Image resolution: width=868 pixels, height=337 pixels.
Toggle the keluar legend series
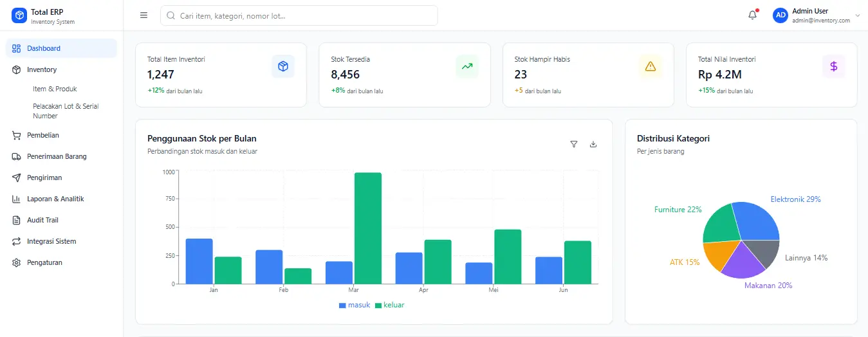point(390,305)
